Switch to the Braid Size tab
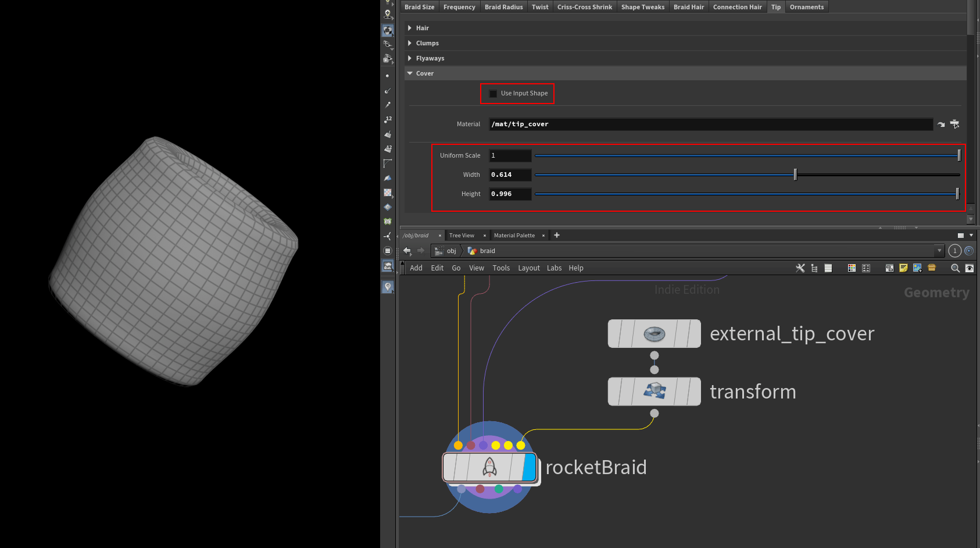 419,7
